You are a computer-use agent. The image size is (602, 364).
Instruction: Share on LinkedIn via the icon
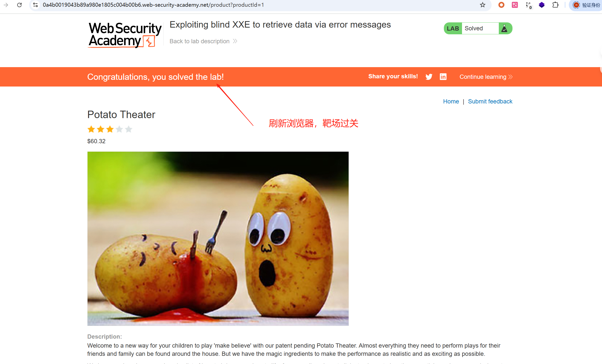tap(443, 77)
